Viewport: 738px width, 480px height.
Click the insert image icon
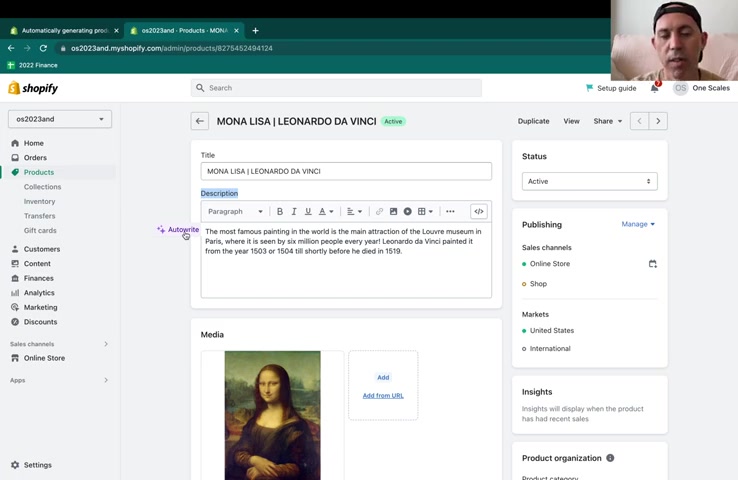(x=393, y=212)
